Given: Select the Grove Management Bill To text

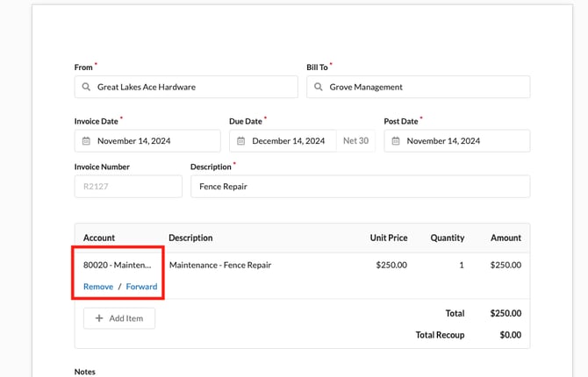Looking at the screenshot, I should 366,88.
